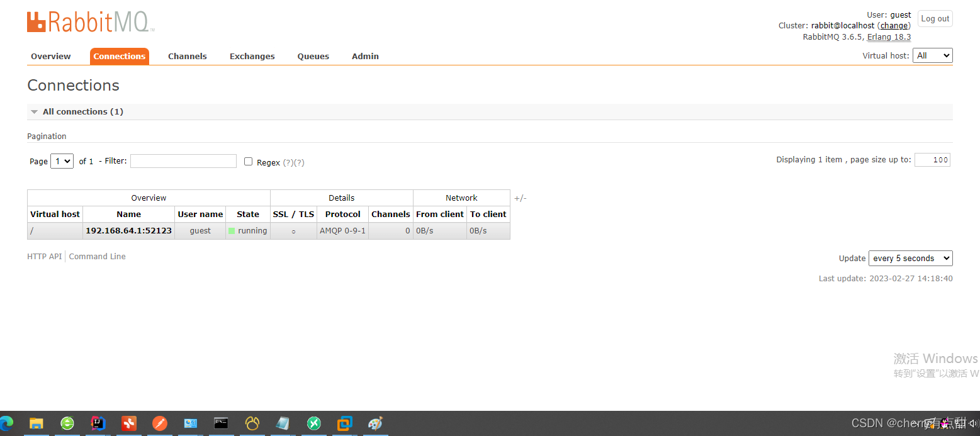Image resolution: width=980 pixels, height=436 pixels.
Task: Open the Paint app from the taskbar
Action: pyautogui.click(x=375, y=423)
